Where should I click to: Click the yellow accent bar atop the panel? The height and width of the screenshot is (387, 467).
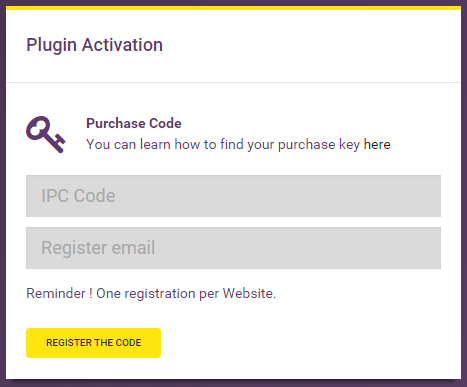[233, 8]
